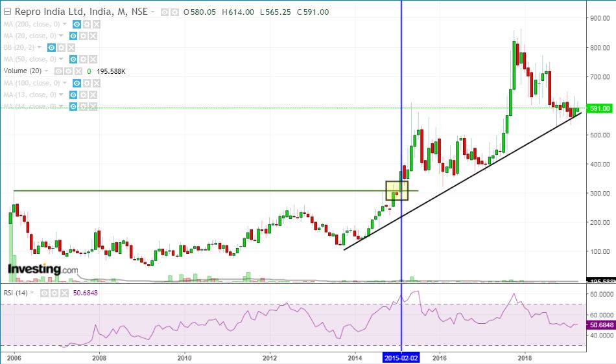
Task: Click the 80.0000 RSI axis label
Action: pos(602,294)
